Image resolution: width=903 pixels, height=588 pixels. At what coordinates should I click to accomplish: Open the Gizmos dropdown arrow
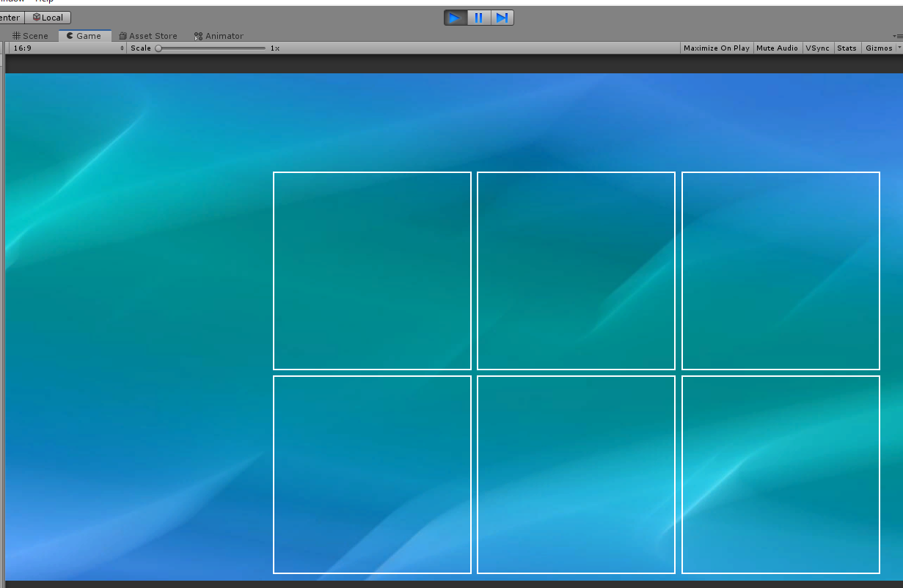[x=899, y=48]
